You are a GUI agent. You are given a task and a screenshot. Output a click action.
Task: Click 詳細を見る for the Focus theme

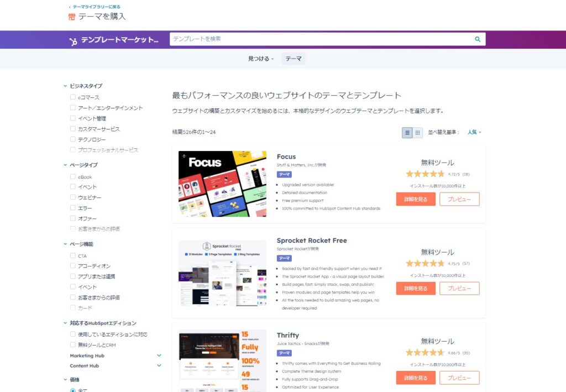[x=415, y=199]
